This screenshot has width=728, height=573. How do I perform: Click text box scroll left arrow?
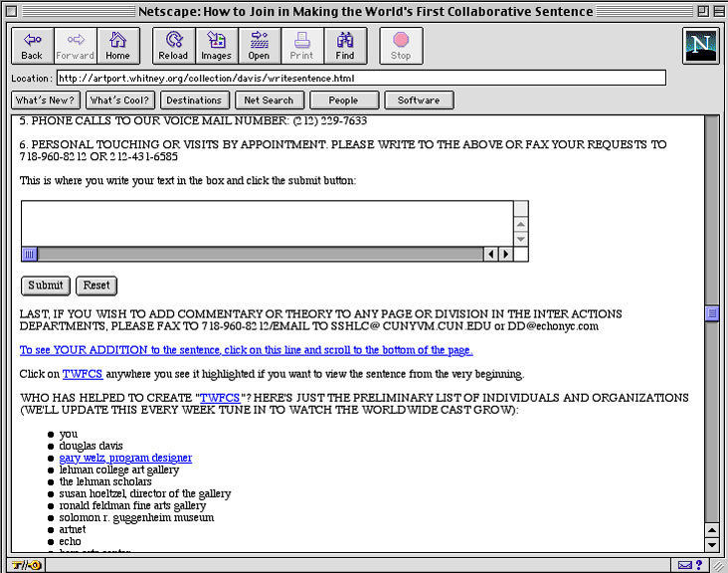pyautogui.click(x=491, y=254)
